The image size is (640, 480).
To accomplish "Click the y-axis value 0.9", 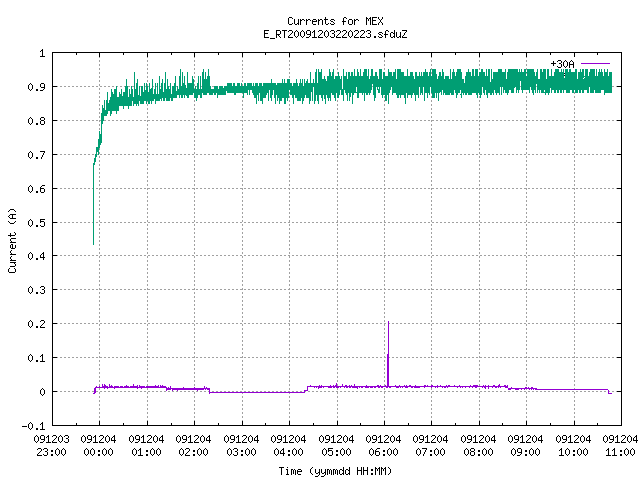I will pyautogui.click(x=36, y=87).
